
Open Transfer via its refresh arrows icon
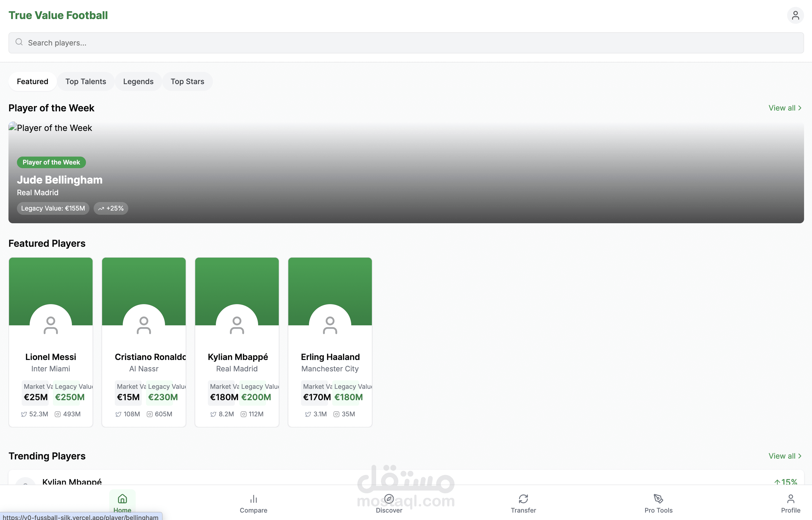click(x=523, y=499)
